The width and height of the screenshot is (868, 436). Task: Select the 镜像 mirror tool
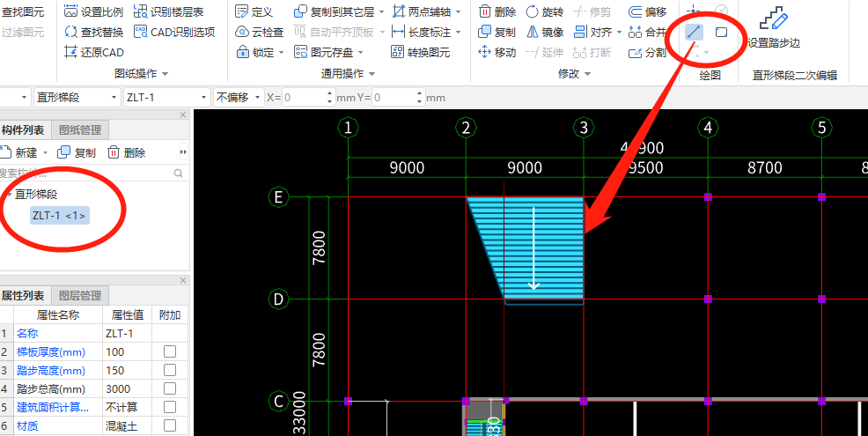tap(544, 32)
